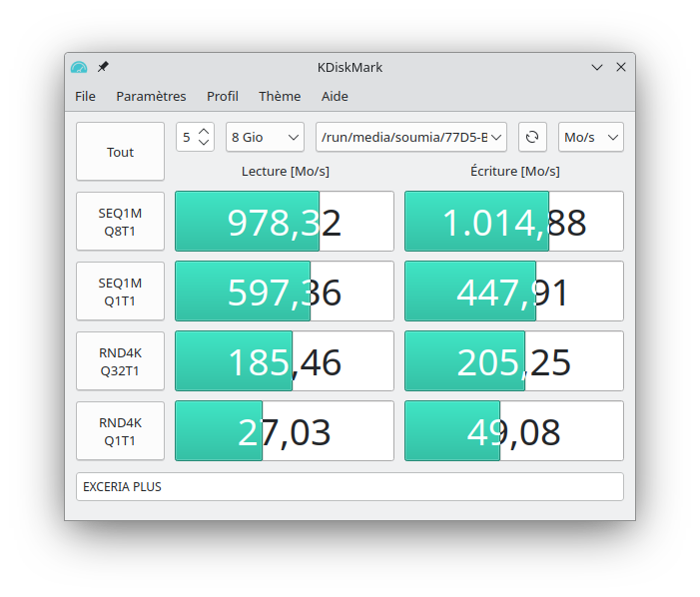
Task: Open the Mo/s unit dropdown
Action: point(590,137)
